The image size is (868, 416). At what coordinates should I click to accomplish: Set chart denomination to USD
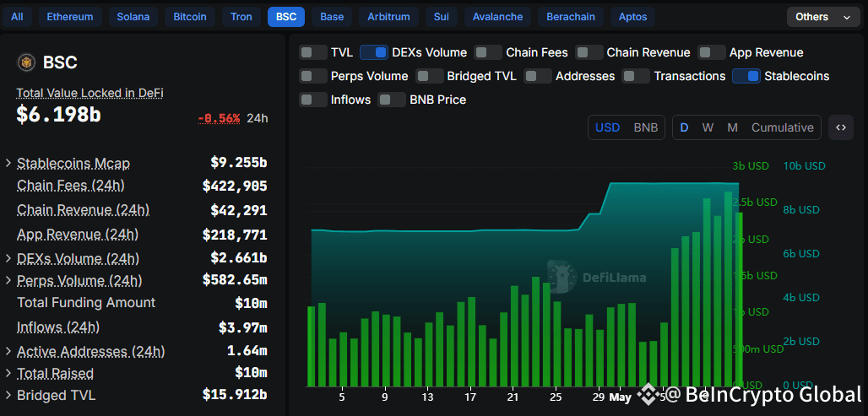tap(607, 127)
